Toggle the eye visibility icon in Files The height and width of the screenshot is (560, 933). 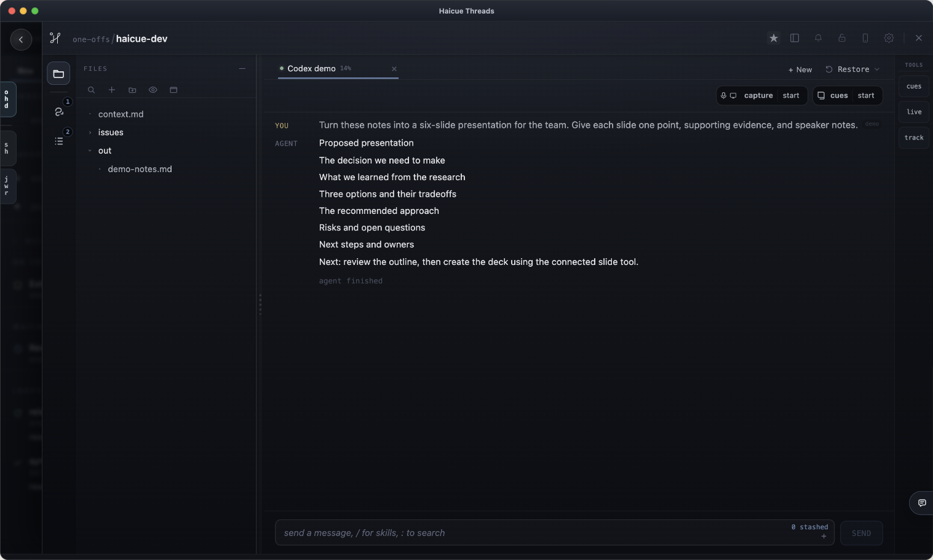(153, 90)
